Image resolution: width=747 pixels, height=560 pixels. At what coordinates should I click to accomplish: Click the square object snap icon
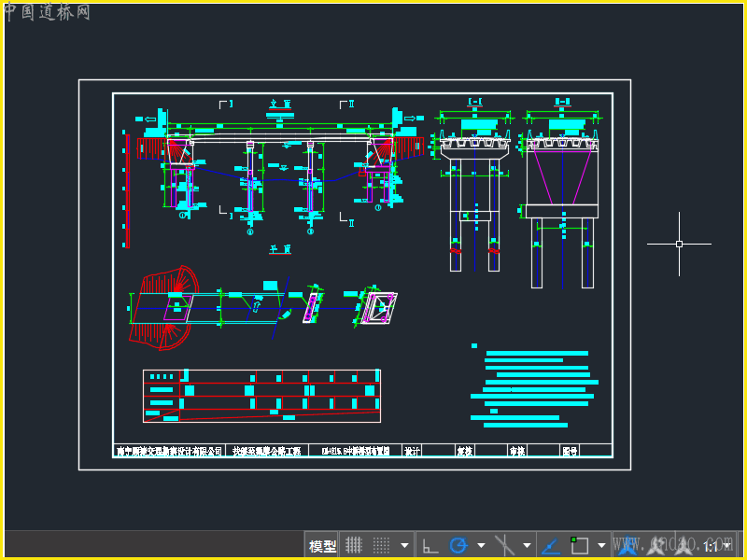(x=580, y=545)
